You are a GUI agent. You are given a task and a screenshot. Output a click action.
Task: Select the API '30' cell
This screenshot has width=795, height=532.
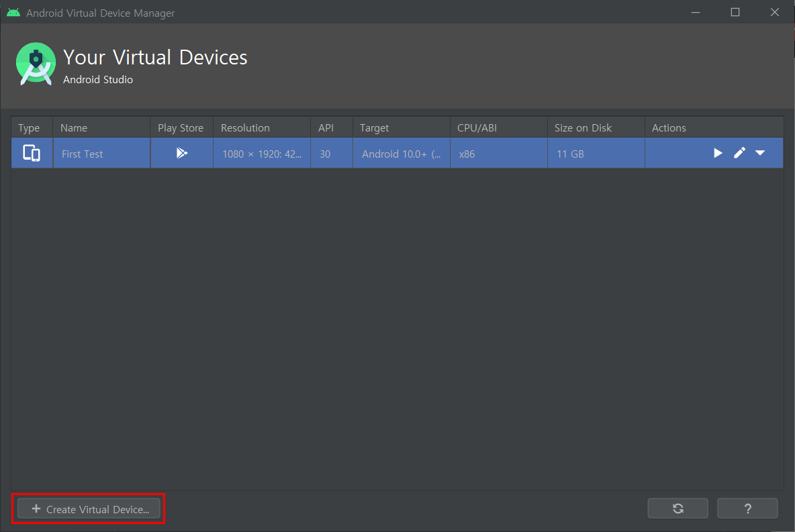click(x=332, y=154)
